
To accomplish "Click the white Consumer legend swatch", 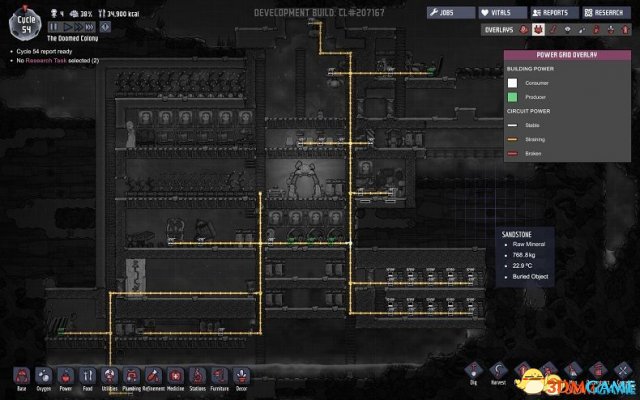I will (512, 83).
